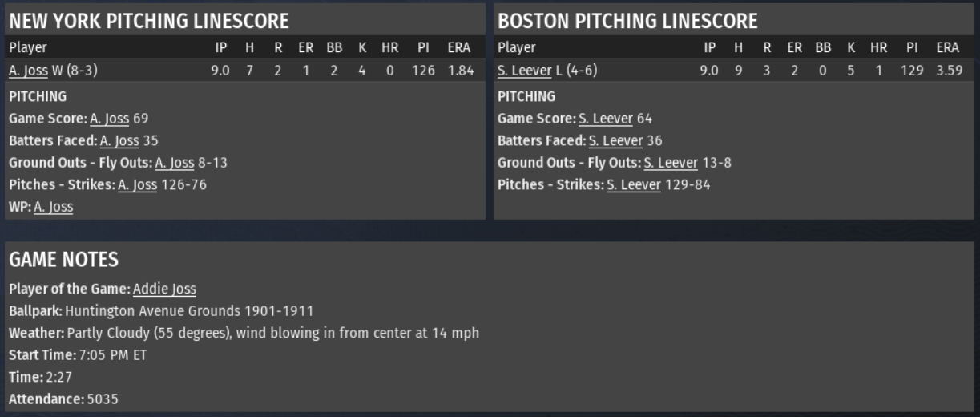The width and height of the screenshot is (980, 417).
Task: Click S. Leever beside Pitches - Strikes
Action: pos(634,185)
